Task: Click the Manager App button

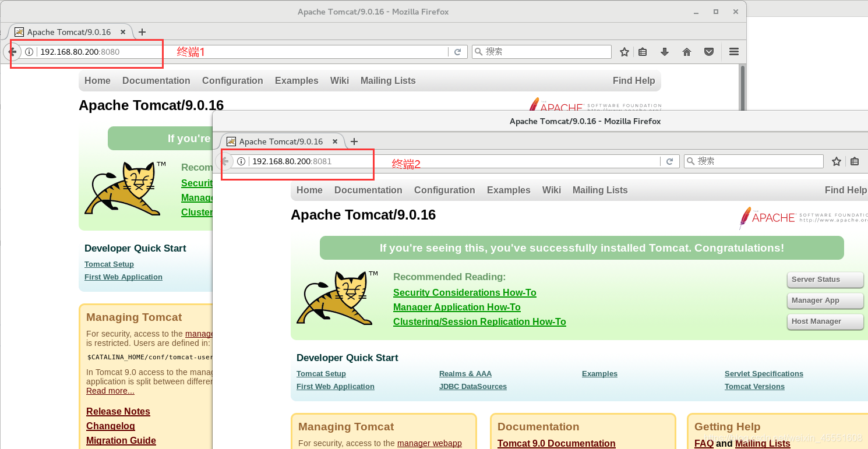Action: [x=825, y=300]
